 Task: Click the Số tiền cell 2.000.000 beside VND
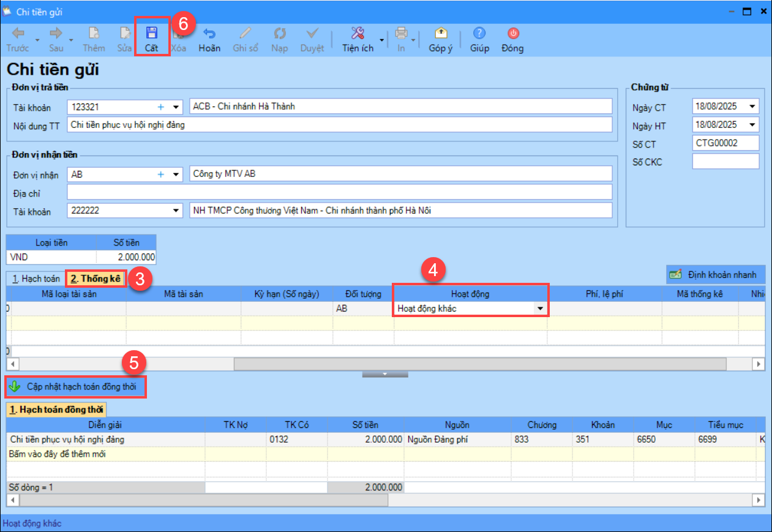[x=126, y=257]
